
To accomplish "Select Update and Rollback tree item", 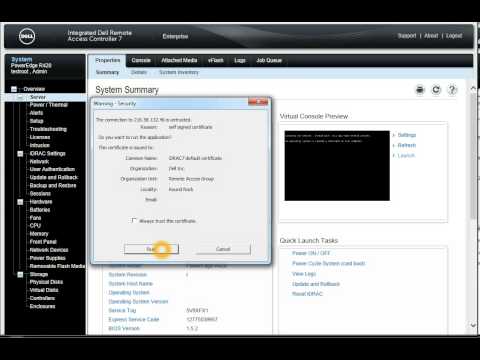I will click(x=54, y=178).
